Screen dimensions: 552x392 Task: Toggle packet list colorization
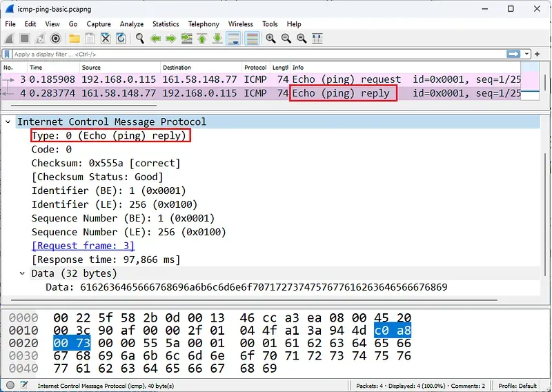[252, 39]
